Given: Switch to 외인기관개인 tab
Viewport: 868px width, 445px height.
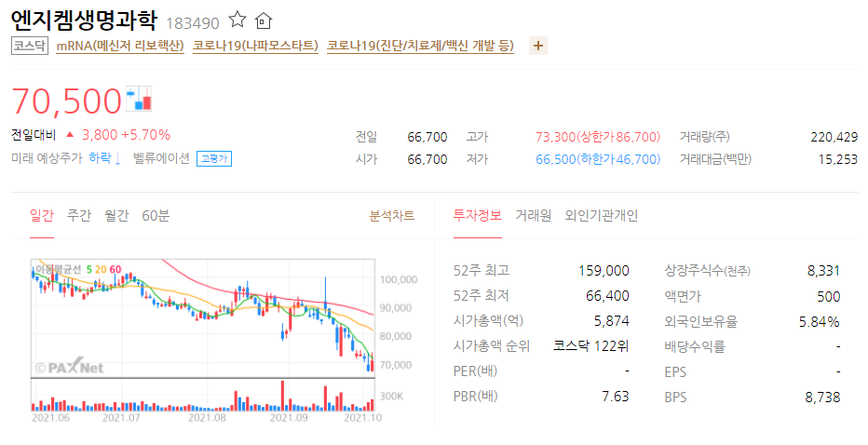Looking at the screenshot, I should (x=602, y=215).
